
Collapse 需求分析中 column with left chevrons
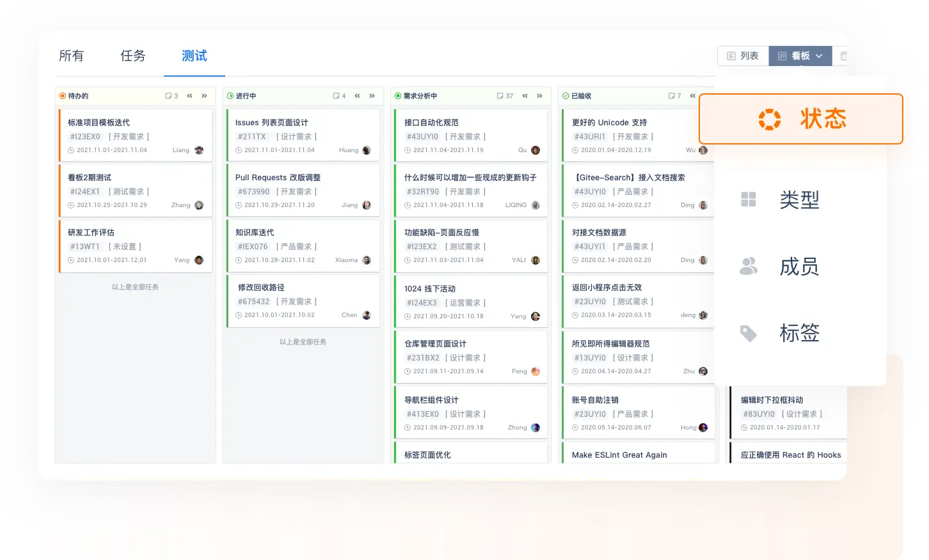pos(525,96)
